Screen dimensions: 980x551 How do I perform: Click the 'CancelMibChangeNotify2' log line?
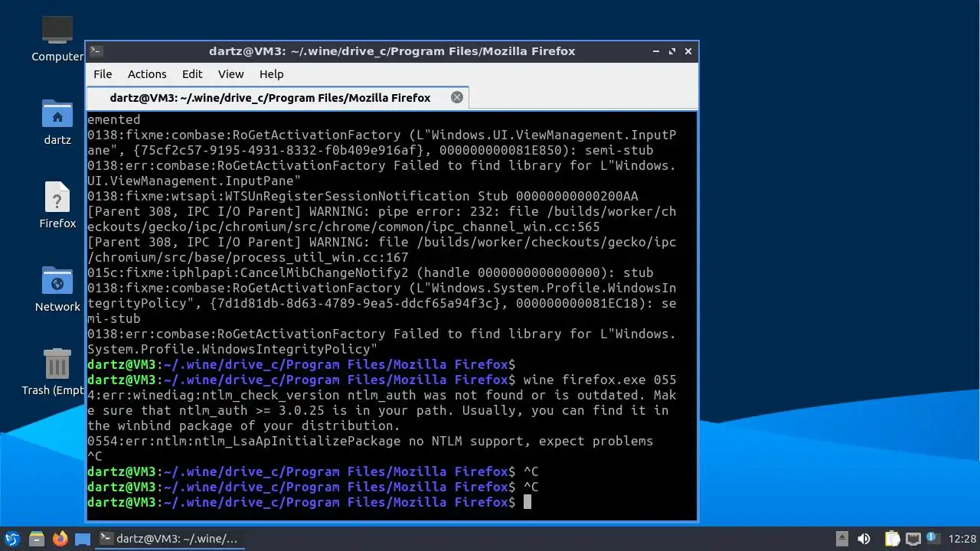tap(370, 272)
